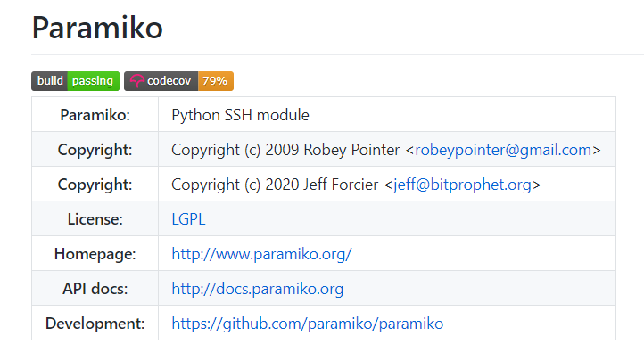644x361 pixels.
Task: Select the 'Python SSH module' description text
Action: click(240, 115)
